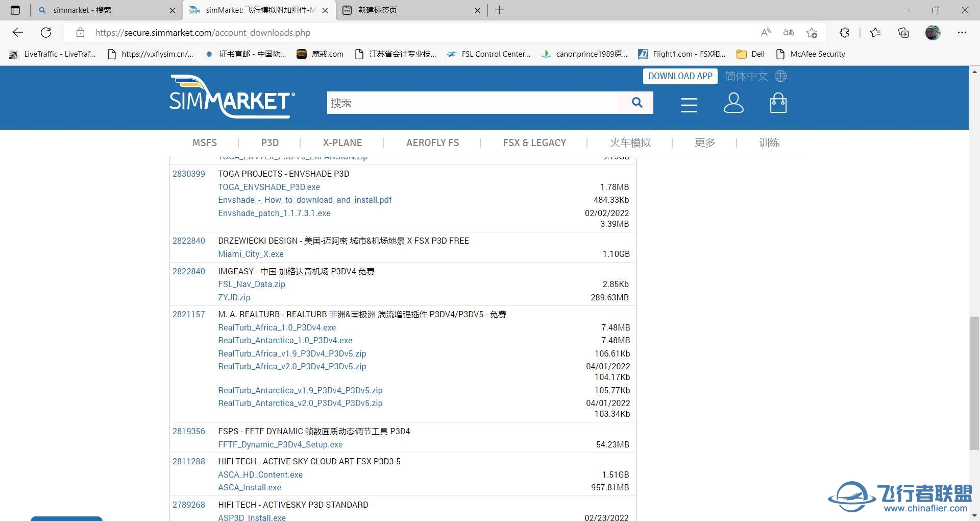The width and height of the screenshot is (980, 521).
Task: Add this page to favorites
Action: 812,33
